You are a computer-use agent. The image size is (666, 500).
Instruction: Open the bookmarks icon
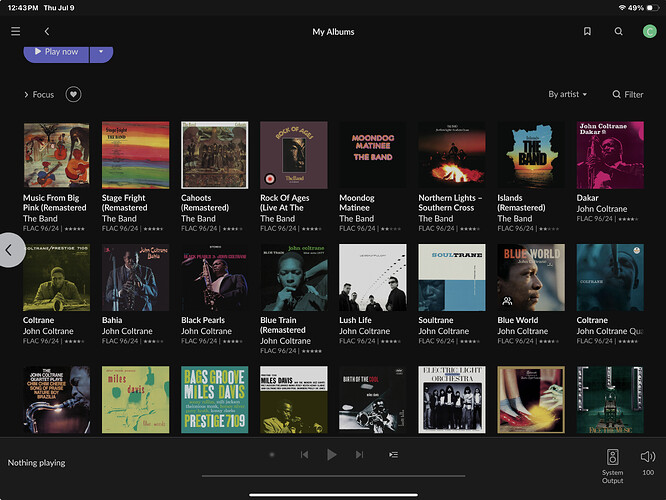(x=587, y=31)
